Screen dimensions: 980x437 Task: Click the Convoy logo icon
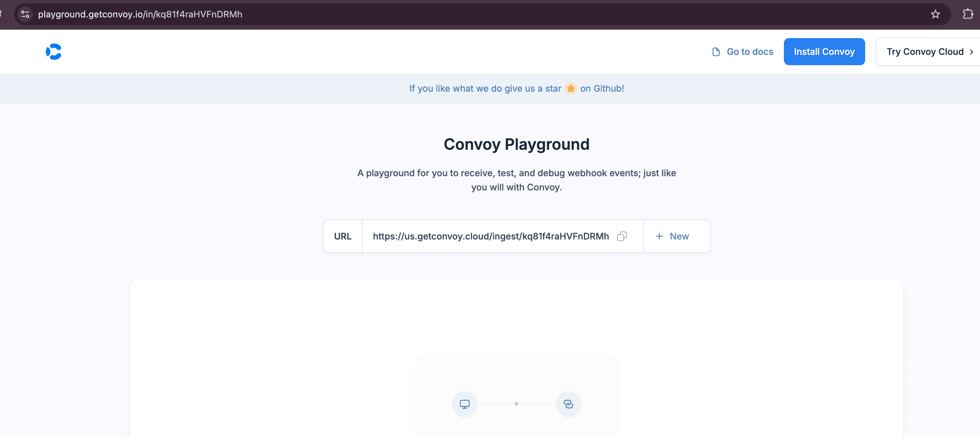click(54, 52)
